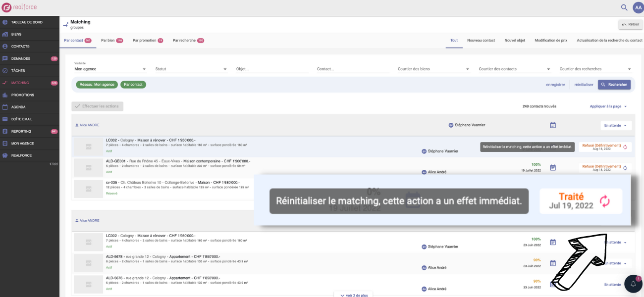Click the enregistrer link
The width and height of the screenshot is (644, 297).
[x=555, y=85]
